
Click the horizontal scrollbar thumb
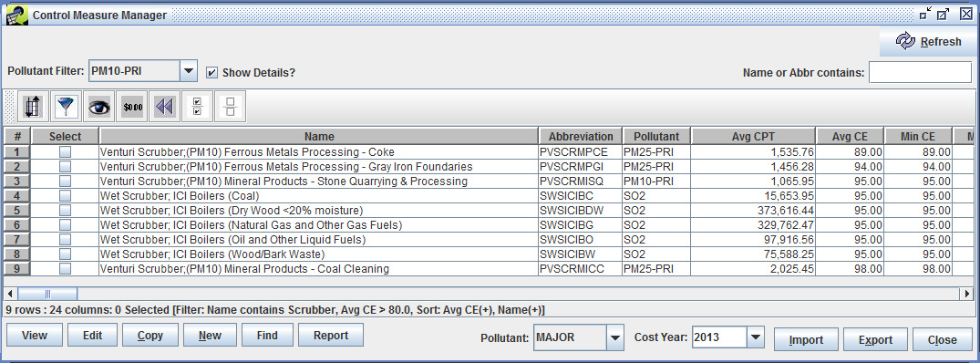pos(47,294)
